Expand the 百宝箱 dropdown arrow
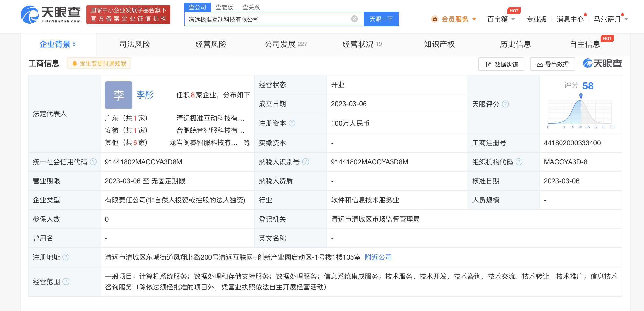Image resolution: width=644 pixels, height=311 pixels. (x=513, y=19)
